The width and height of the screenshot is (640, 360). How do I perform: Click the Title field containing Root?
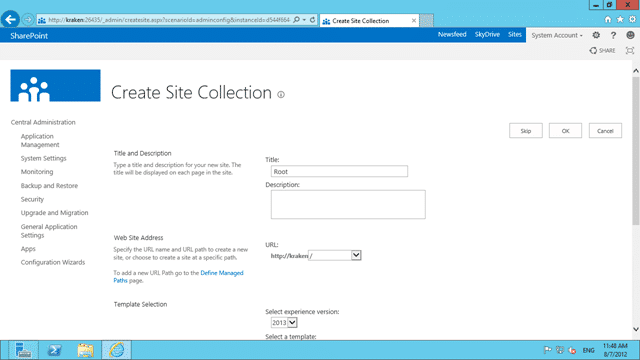tap(339, 171)
